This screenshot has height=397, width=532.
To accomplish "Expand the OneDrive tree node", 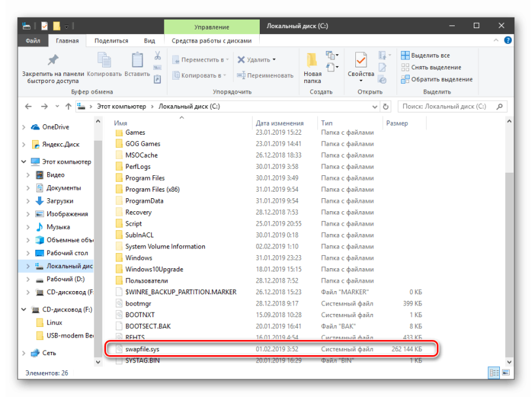I will pyautogui.click(x=25, y=127).
